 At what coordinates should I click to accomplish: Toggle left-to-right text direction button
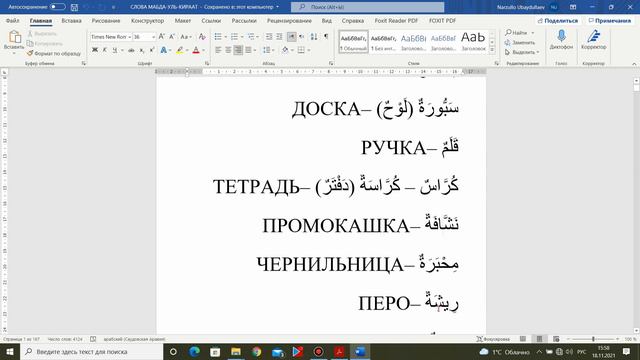click(291, 37)
